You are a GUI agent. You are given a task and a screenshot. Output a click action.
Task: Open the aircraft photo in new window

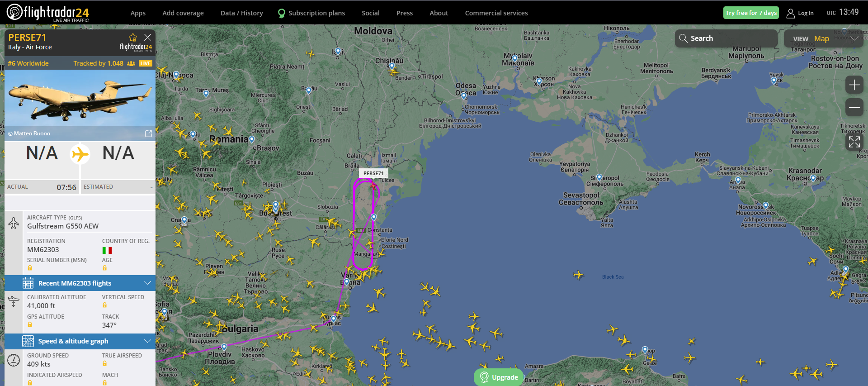pos(148,133)
